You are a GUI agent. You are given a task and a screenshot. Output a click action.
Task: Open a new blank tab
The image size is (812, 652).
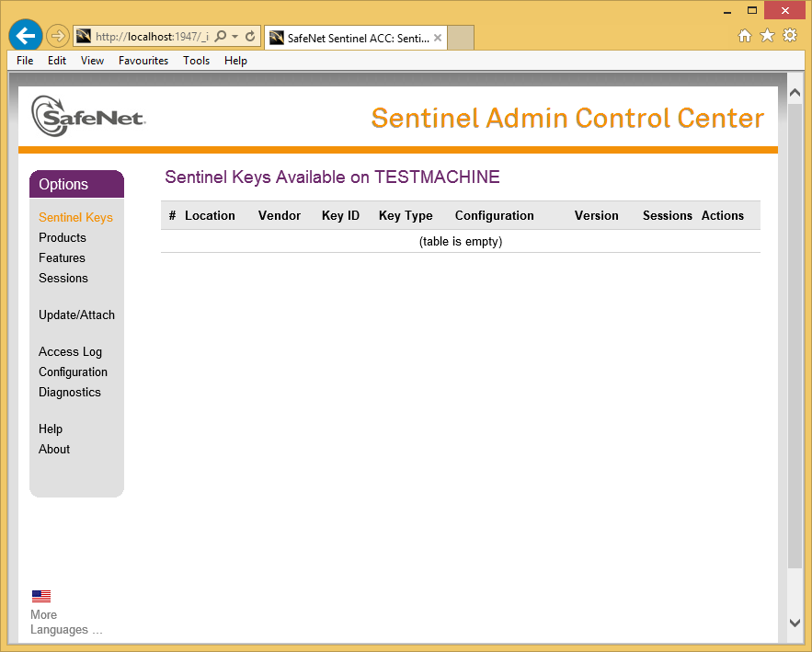461,38
